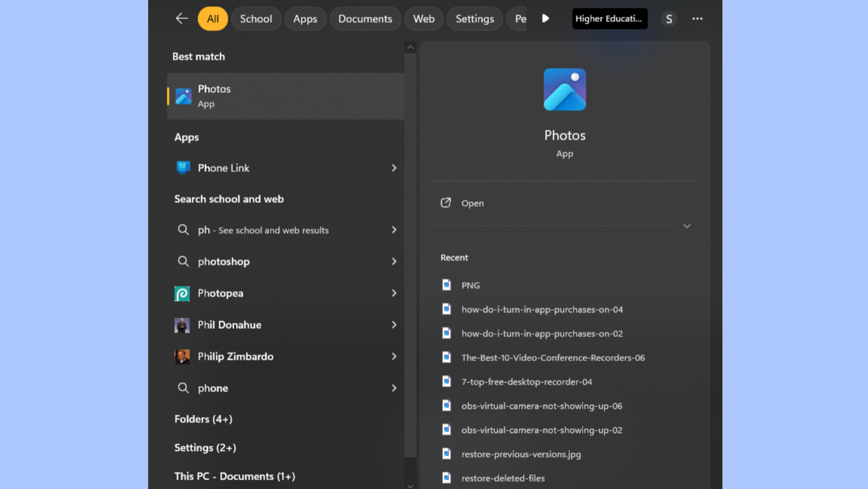Viewport: 868px width, 489px height.
Task: Click the magnifier icon beside photoshop
Action: (x=183, y=261)
